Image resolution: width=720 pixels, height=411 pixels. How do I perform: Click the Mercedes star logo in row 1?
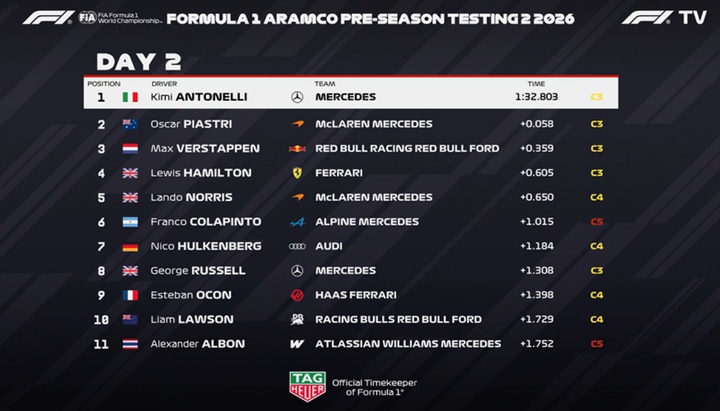(296, 98)
